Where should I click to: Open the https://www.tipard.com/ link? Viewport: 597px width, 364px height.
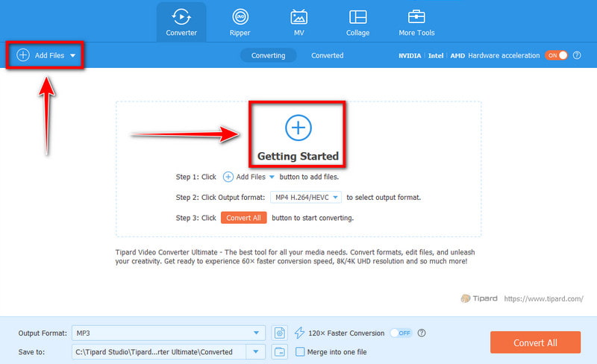coord(543,298)
